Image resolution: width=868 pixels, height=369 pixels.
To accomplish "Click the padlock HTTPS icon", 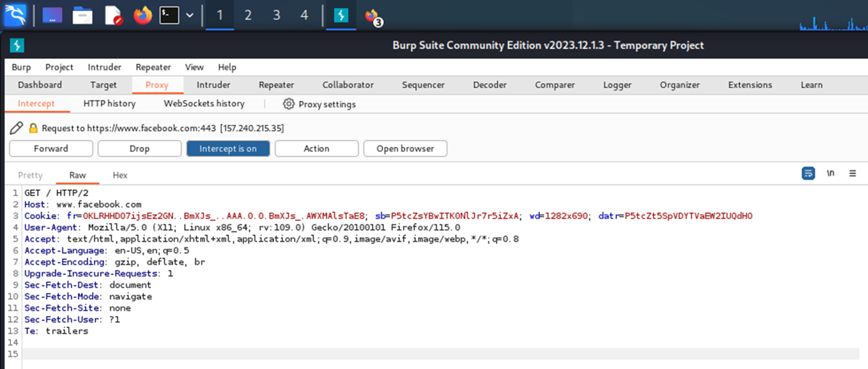I will click(x=33, y=128).
